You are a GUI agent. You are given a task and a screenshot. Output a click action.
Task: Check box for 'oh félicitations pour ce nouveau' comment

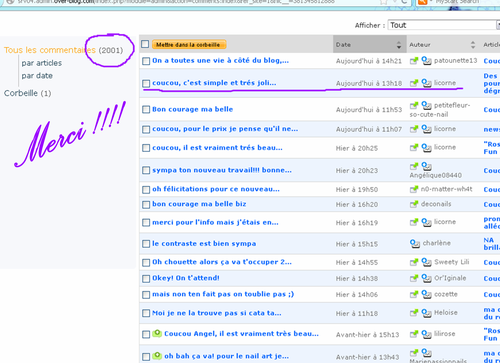(x=146, y=190)
